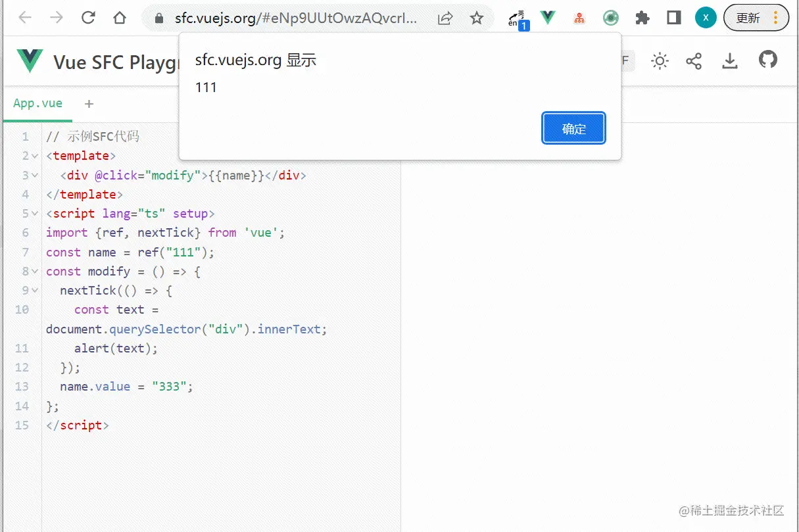Open the Vue devtools extension
This screenshot has height=532, width=799.
click(x=548, y=18)
